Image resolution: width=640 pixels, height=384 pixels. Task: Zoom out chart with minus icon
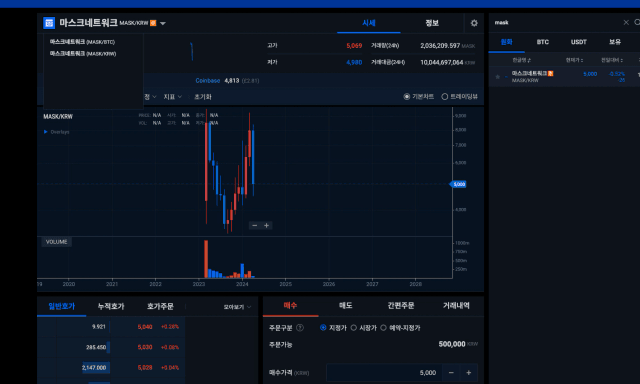tap(255, 225)
